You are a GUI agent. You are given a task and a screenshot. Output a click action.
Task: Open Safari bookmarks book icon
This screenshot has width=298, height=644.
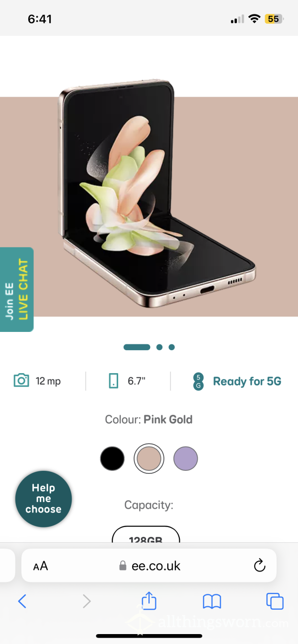tap(212, 602)
